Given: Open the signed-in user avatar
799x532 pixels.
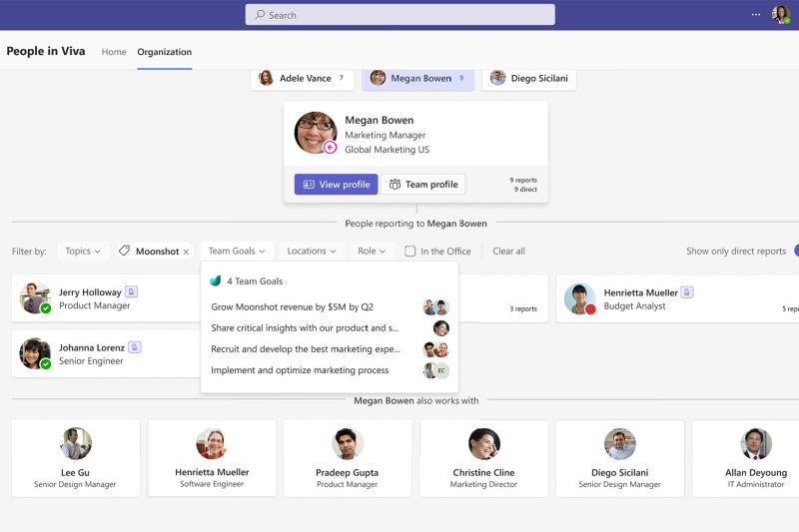Looking at the screenshot, I should coord(780,14).
